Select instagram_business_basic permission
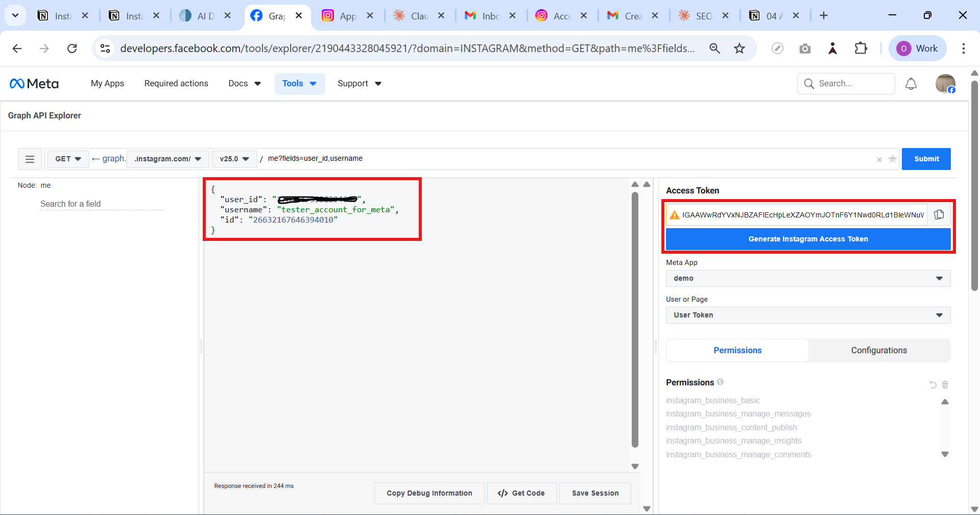Screen dimensions: 980x515 (x=713, y=401)
